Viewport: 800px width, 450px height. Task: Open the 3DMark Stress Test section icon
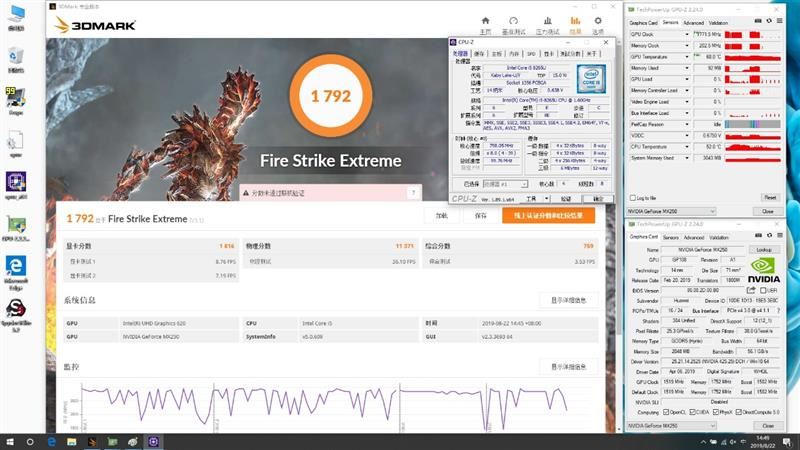point(547,21)
